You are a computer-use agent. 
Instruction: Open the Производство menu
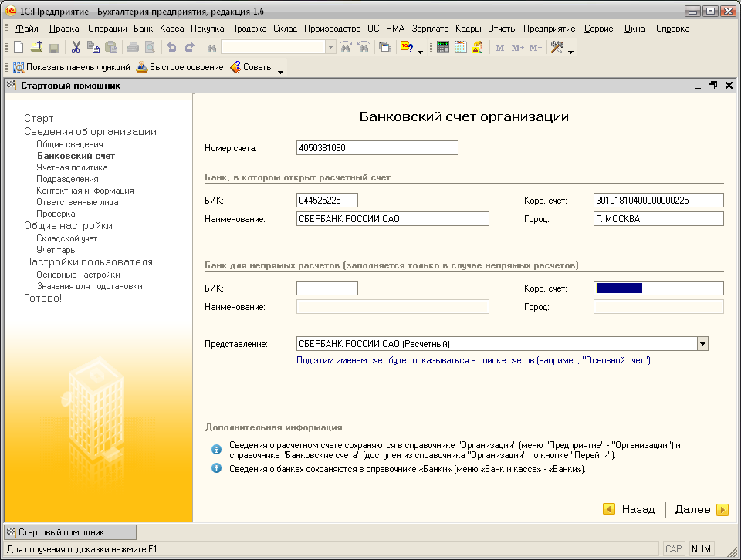pos(332,29)
